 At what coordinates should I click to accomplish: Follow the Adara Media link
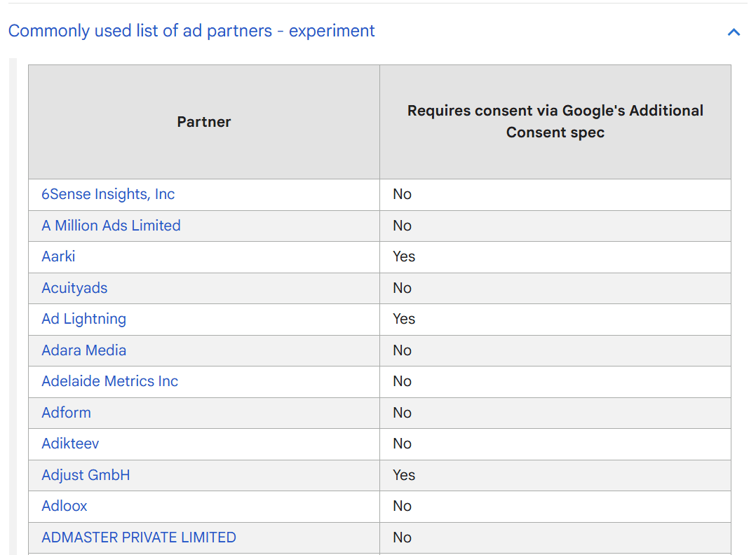[x=83, y=350]
